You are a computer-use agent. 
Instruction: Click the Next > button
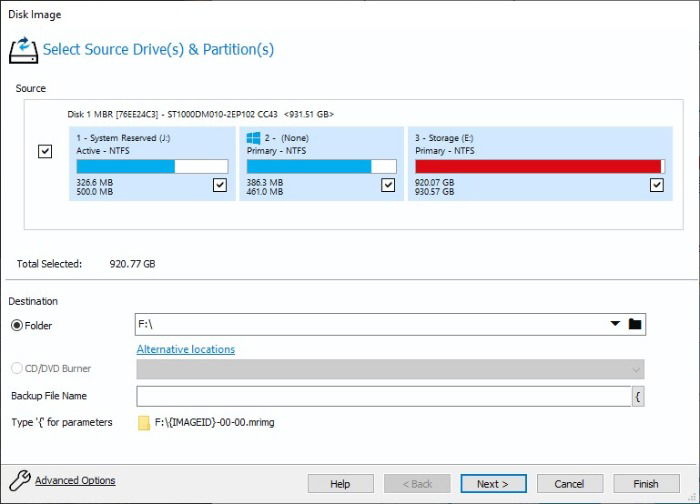[x=493, y=484]
